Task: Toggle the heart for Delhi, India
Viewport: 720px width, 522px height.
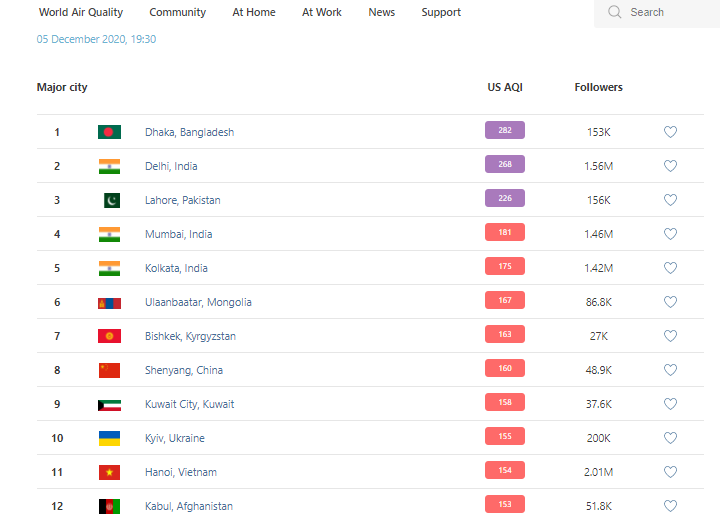Action: (x=670, y=166)
